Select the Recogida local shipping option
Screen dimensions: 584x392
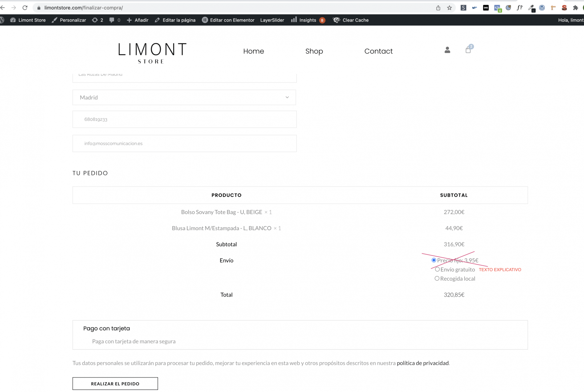(x=437, y=278)
